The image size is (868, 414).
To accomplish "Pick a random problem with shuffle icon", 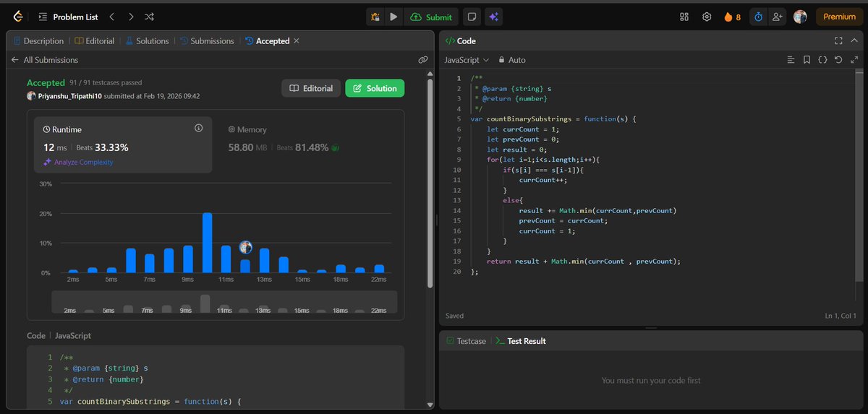I will (149, 17).
